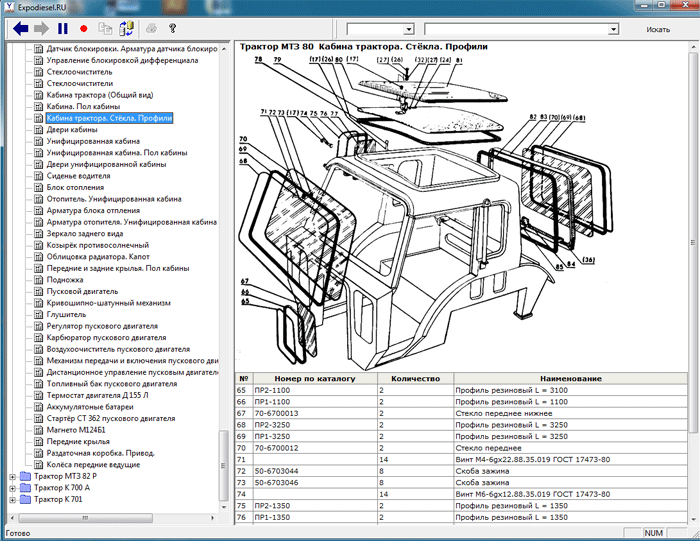
Task: Click the Номер по каталогу column header
Action: tap(315, 379)
